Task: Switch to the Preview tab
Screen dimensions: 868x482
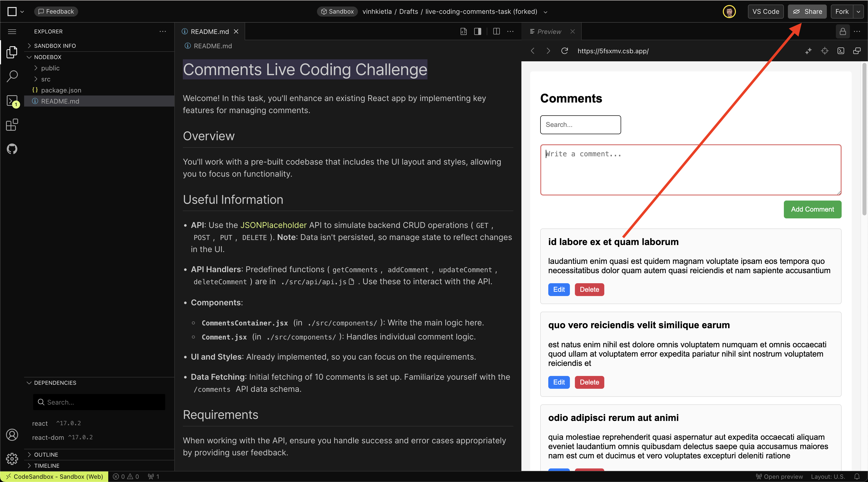Action: (x=549, y=31)
